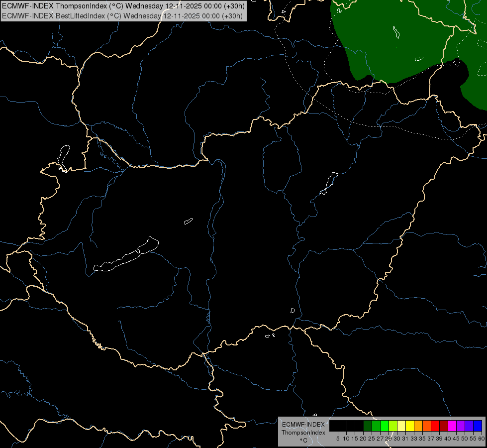Click the purple 45–50 legend swatch
Screen dimensions: 487x448
click(461, 426)
